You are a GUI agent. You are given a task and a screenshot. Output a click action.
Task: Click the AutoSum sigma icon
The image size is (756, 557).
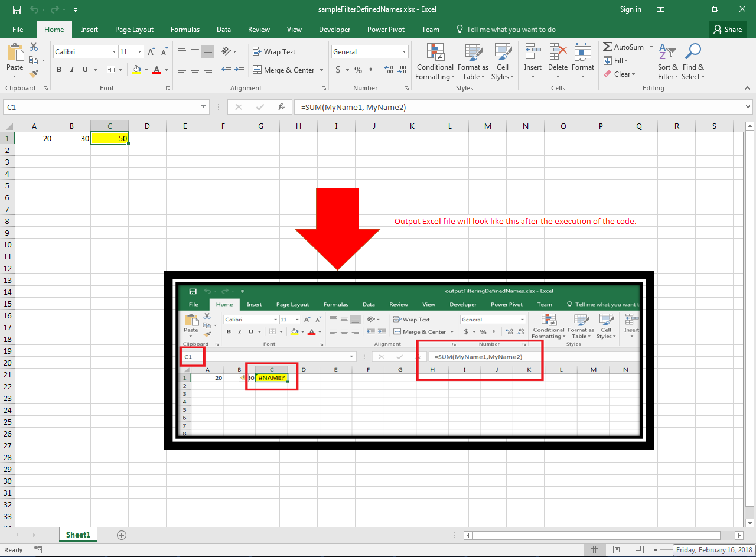pyautogui.click(x=608, y=47)
